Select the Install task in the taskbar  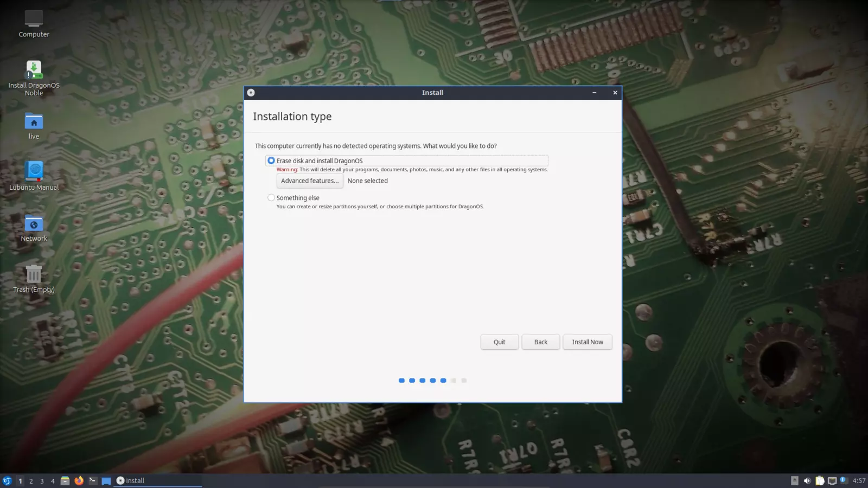pos(158,481)
